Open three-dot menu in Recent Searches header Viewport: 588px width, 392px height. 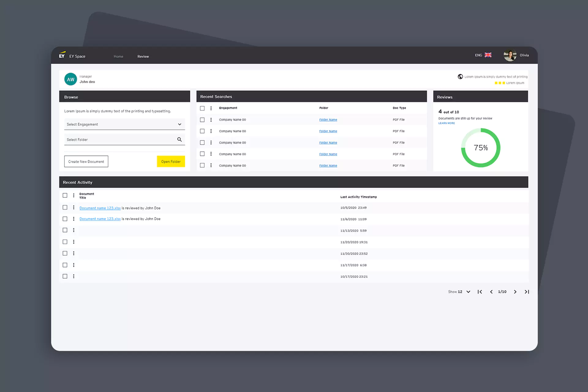pos(211,108)
